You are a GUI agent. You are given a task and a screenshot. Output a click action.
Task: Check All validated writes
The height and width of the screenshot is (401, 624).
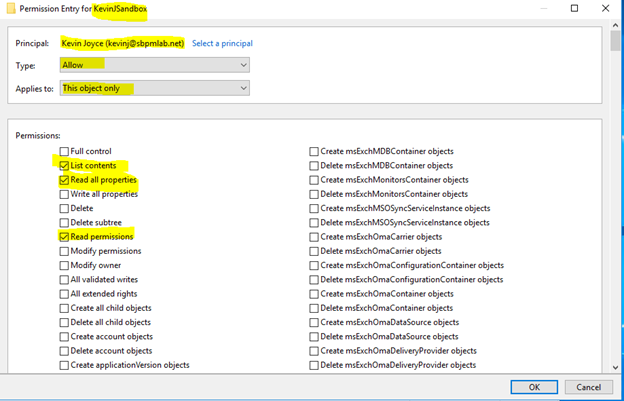(x=64, y=280)
